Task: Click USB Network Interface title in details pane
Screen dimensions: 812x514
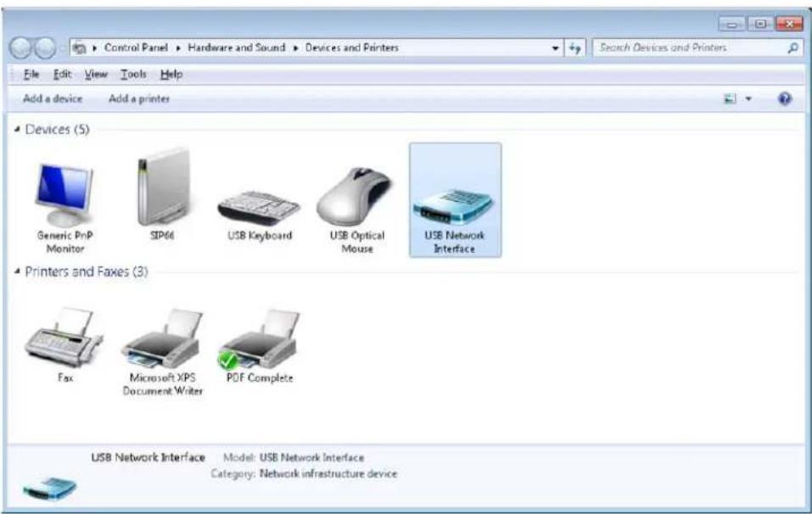Action: (x=148, y=457)
